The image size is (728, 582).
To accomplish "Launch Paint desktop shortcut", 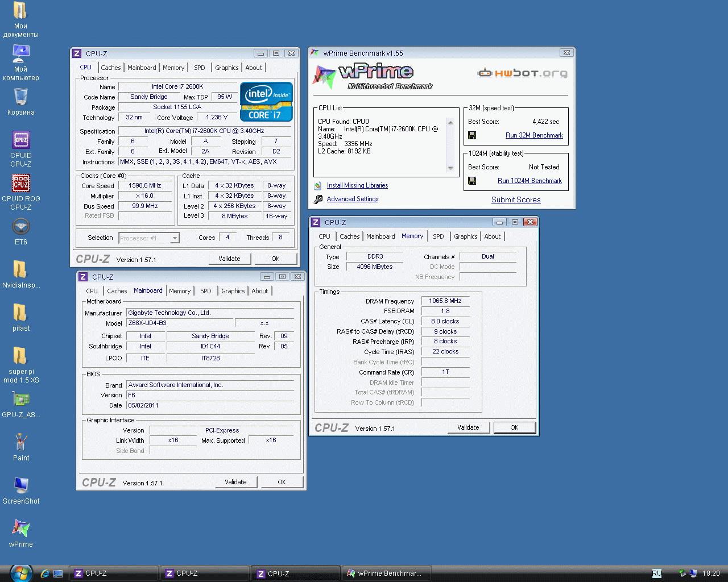I will pos(20,447).
